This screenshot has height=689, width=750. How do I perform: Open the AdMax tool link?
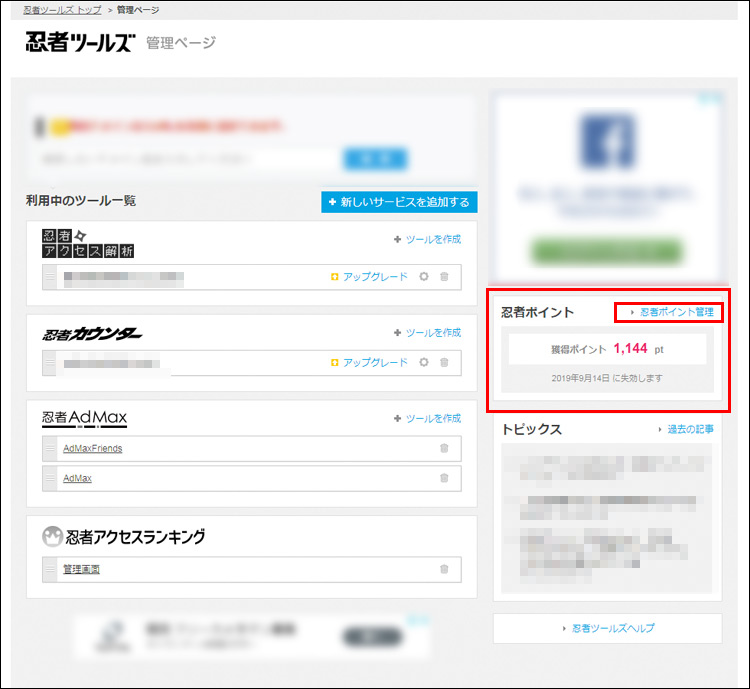77,478
